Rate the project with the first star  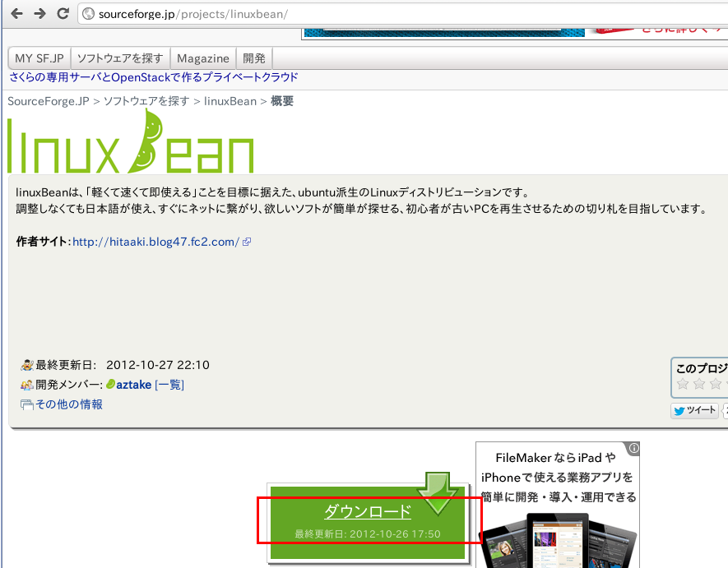(x=683, y=384)
